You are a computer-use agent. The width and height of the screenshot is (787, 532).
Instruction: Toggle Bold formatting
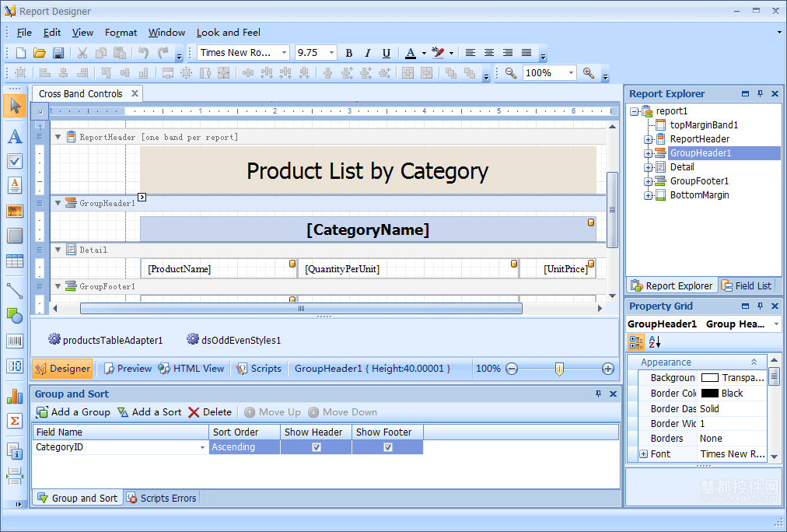[x=349, y=53]
